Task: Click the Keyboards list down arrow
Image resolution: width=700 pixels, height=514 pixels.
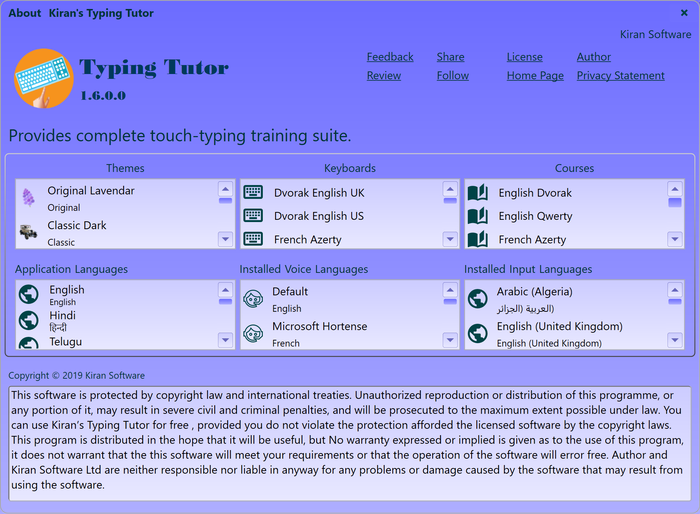Action: point(450,239)
